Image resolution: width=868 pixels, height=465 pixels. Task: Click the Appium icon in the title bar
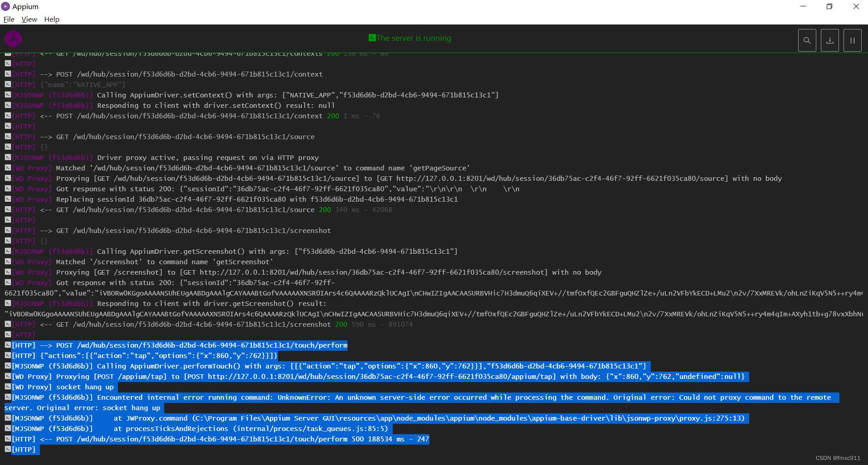pos(5,6)
